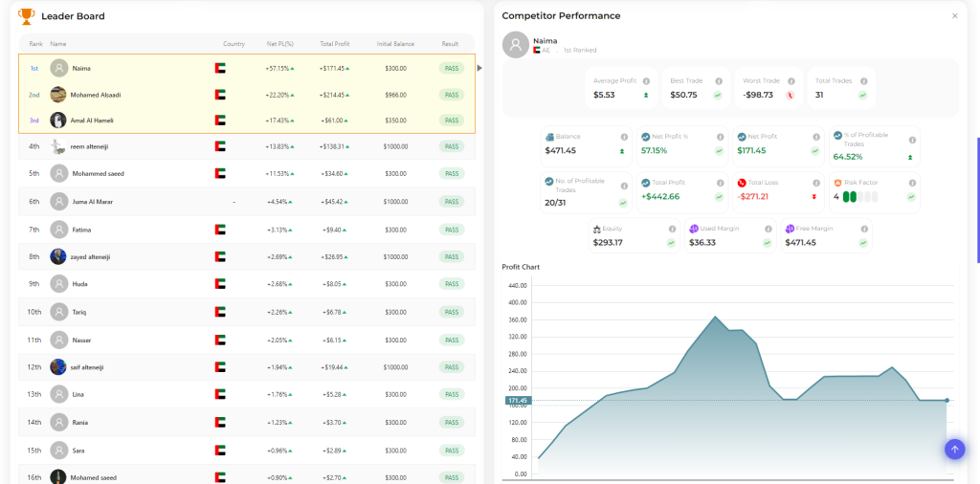980x484 pixels.
Task: Click the info icon next to Risk Factor
Action: 910,182
